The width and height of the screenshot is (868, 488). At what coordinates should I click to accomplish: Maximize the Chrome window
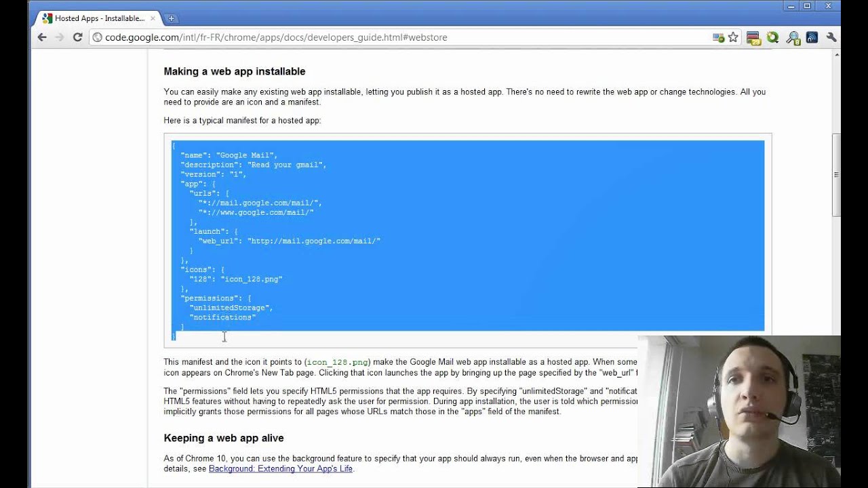807,5
